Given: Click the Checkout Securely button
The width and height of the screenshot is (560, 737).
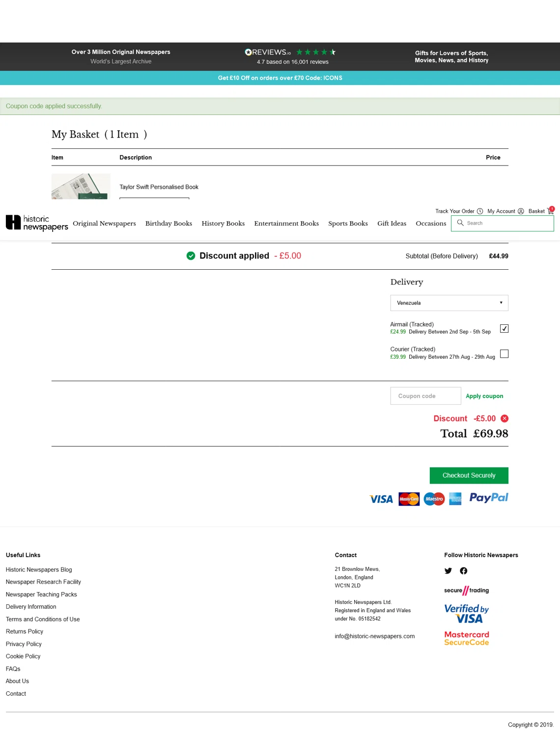Looking at the screenshot, I should pos(469,476).
